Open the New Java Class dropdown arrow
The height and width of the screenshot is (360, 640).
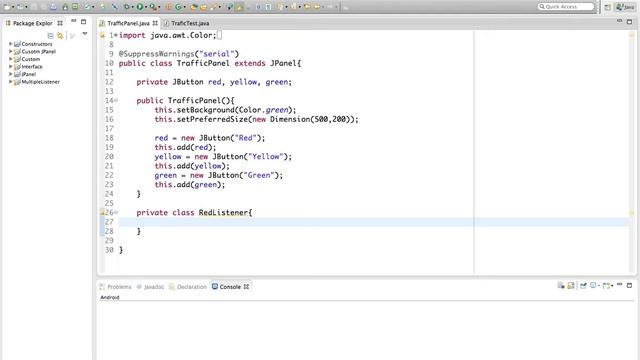click(x=184, y=7)
